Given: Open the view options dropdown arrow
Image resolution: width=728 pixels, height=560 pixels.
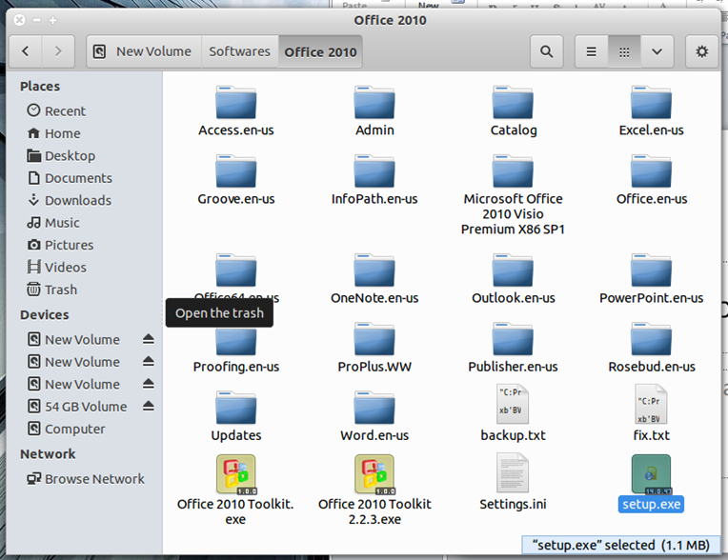Looking at the screenshot, I should pyautogui.click(x=657, y=51).
